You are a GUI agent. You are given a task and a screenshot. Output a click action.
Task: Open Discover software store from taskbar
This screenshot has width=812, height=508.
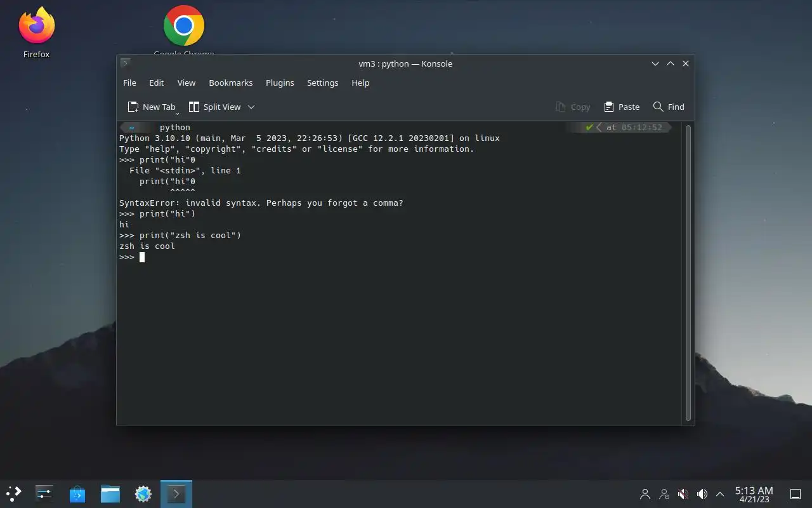coord(77,493)
